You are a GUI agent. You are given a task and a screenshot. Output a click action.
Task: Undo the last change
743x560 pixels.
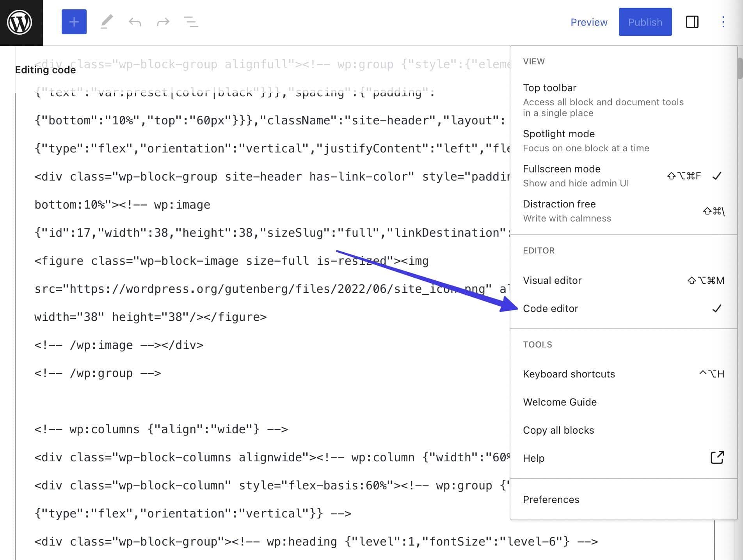[x=135, y=22]
